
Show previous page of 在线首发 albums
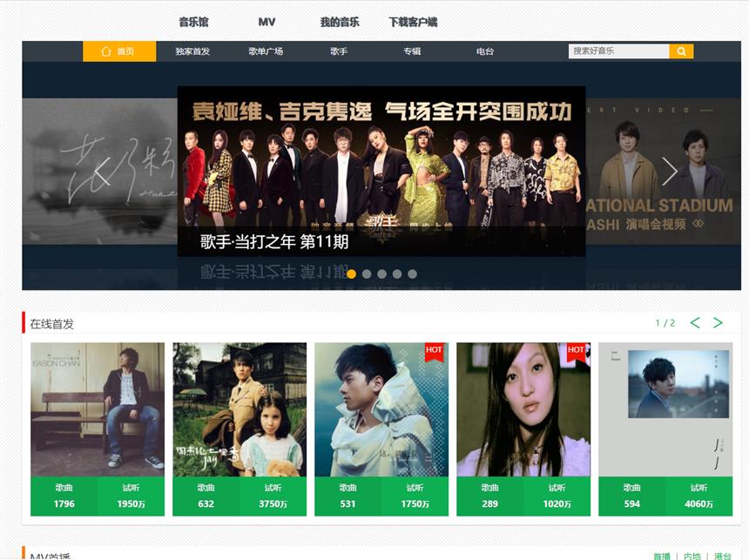695,323
